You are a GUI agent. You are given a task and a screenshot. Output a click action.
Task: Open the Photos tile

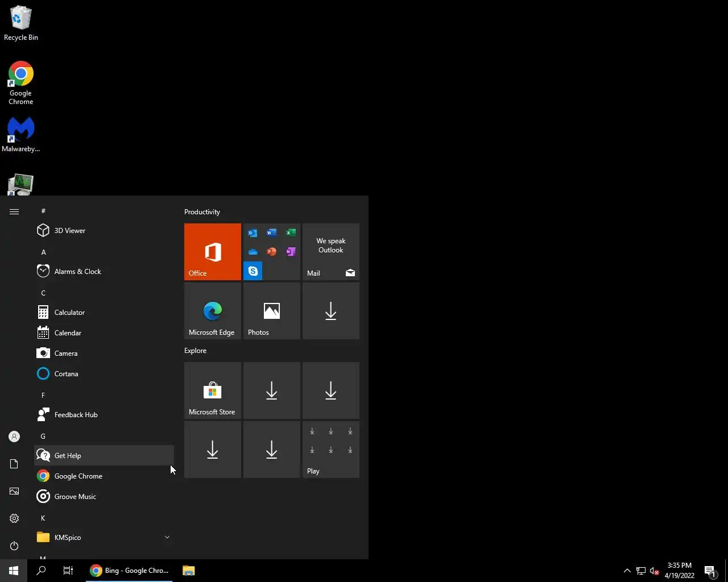pyautogui.click(x=272, y=311)
